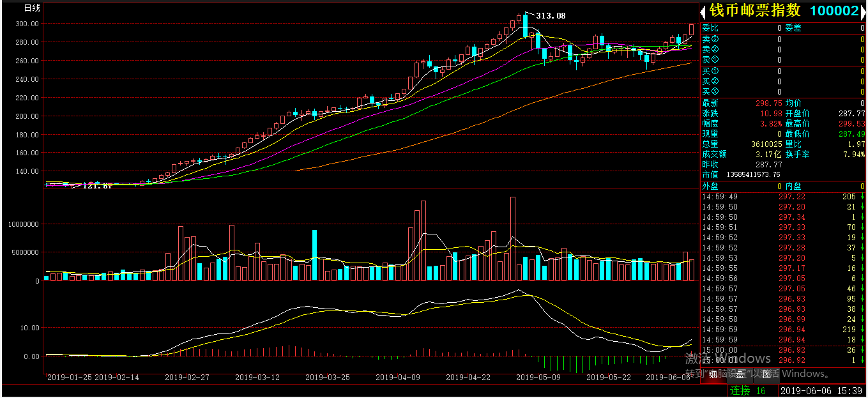Select the 313.08 high price marker

pyautogui.click(x=551, y=15)
